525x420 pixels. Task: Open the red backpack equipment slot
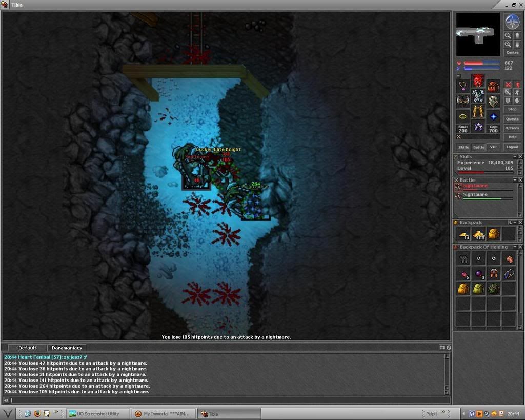[493, 86]
